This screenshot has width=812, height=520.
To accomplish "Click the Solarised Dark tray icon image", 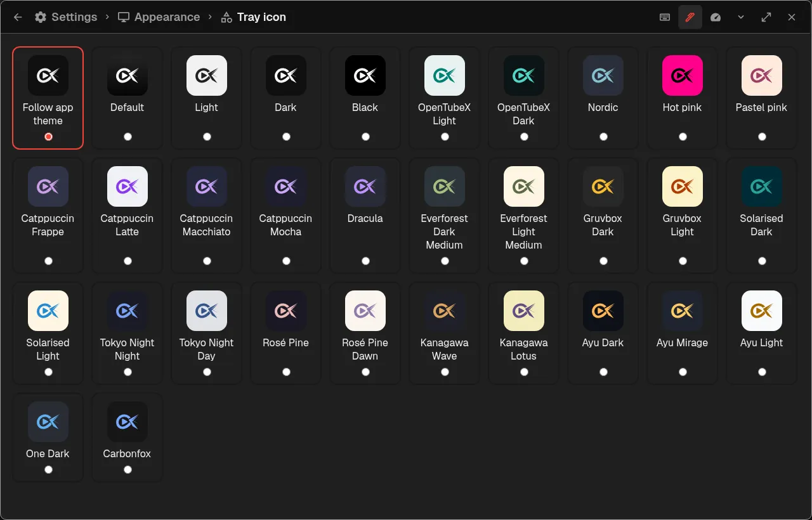I will click(x=762, y=186).
